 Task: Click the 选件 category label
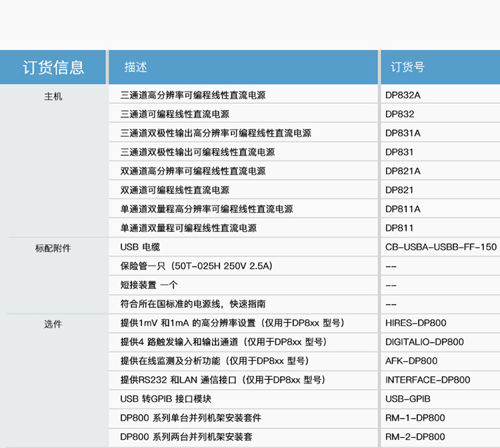coord(53,324)
